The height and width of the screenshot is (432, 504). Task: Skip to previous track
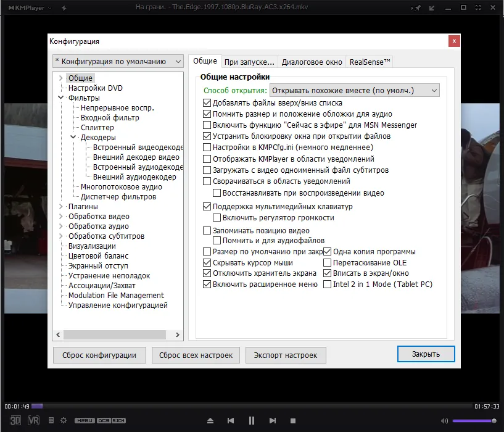coord(231,420)
